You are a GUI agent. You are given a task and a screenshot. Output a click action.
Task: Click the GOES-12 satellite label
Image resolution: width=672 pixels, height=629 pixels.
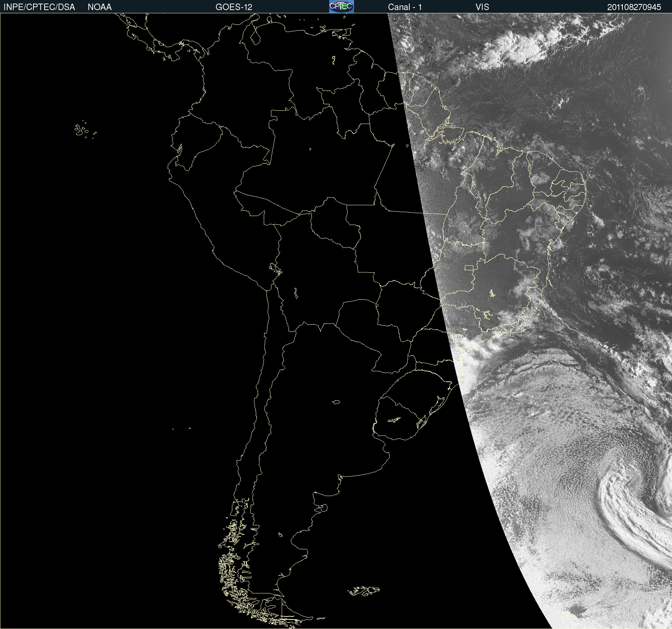pyautogui.click(x=234, y=7)
